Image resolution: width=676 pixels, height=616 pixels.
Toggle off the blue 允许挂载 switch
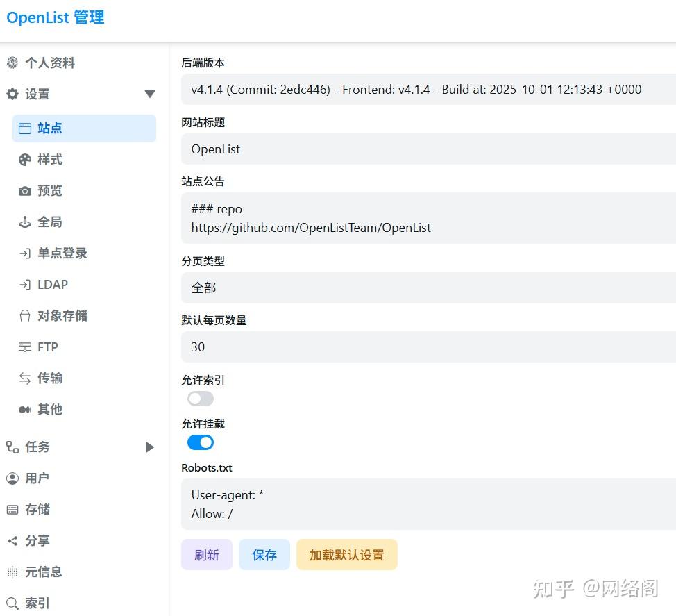tap(200, 442)
